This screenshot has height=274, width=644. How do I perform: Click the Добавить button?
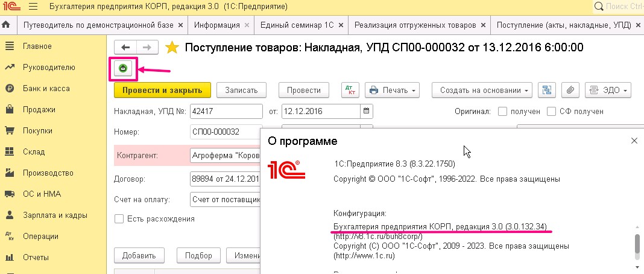click(139, 255)
